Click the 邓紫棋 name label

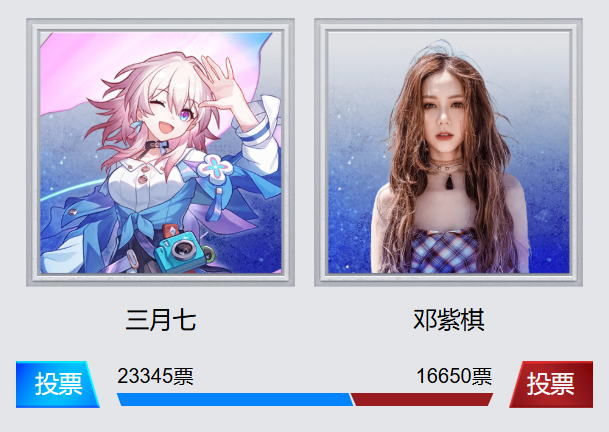click(x=449, y=320)
